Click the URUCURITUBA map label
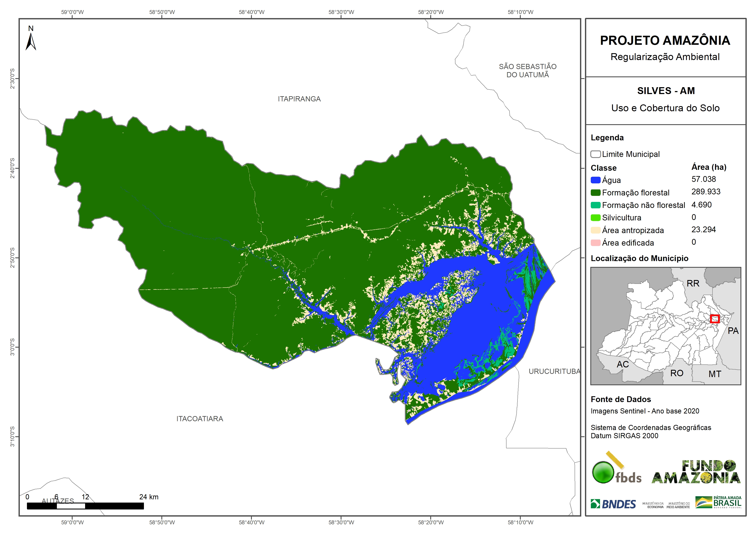 click(x=554, y=371)
